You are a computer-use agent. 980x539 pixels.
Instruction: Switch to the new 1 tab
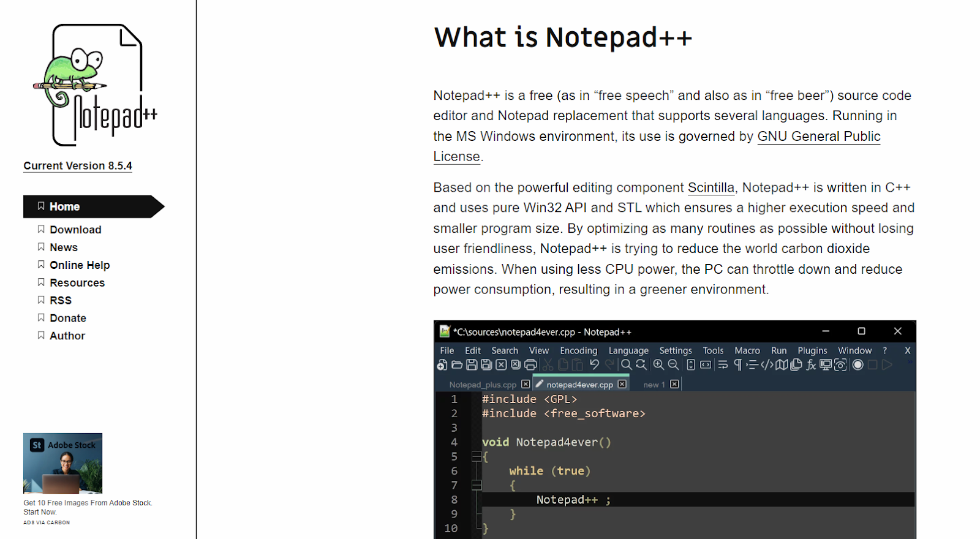(x=654, y=385)
